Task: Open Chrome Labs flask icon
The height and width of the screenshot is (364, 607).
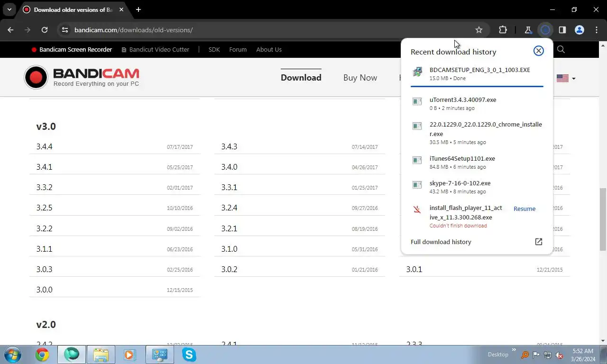Action: pyautogui.click(x=528, y=30)
